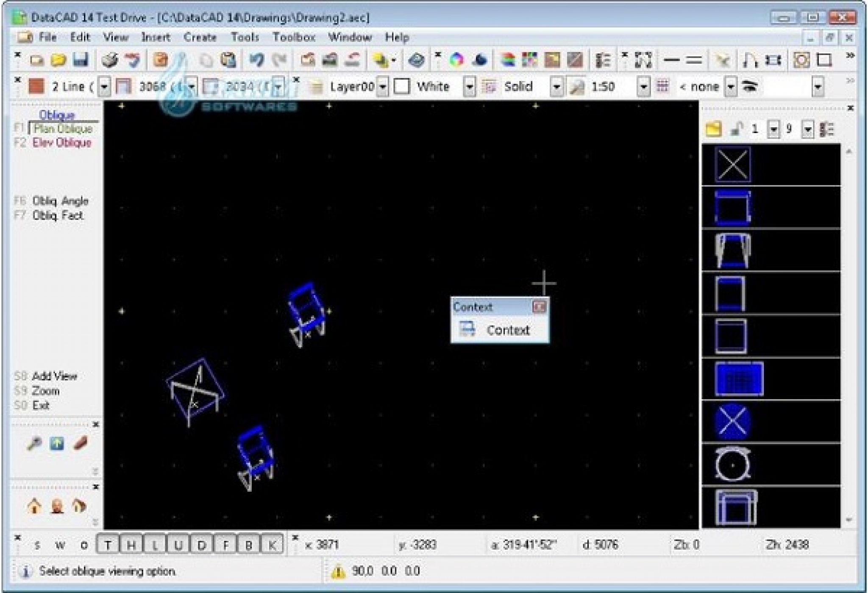Viewport: 868px width, 593px height.
Task: Select Context in the context popup
Action: pyautogui.click(x=509, y=330)
